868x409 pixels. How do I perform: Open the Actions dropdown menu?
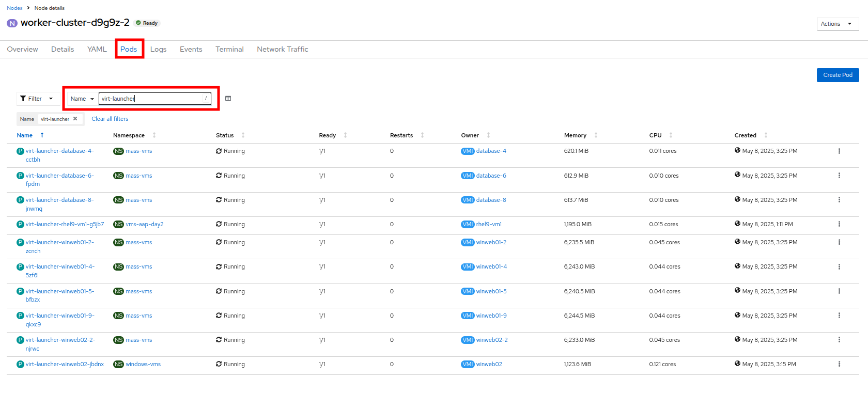click(x=836, y=24)
